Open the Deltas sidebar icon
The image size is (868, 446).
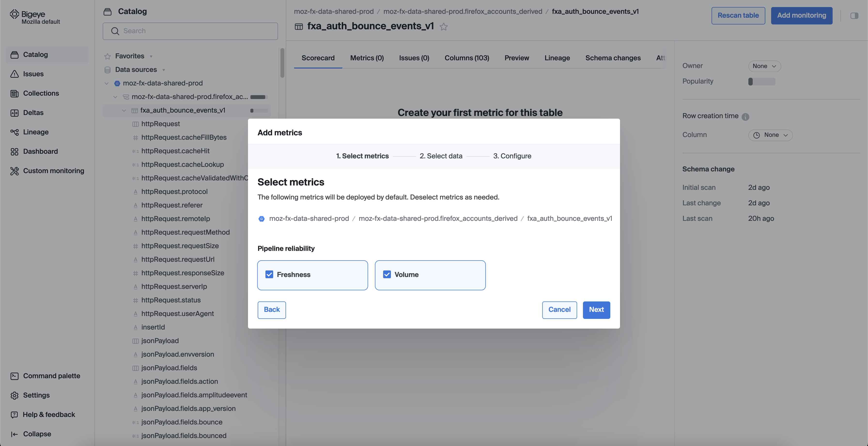14,113
